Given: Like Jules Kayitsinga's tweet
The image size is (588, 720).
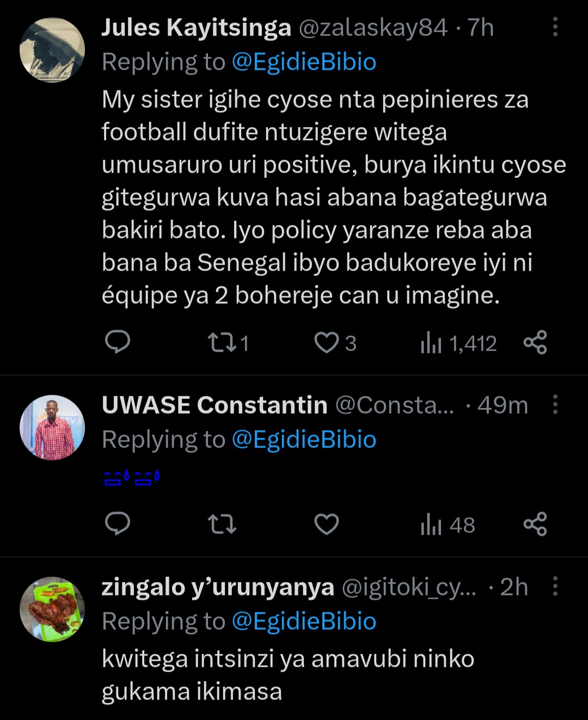Looking at the screenshot, I should coord(327,343).
